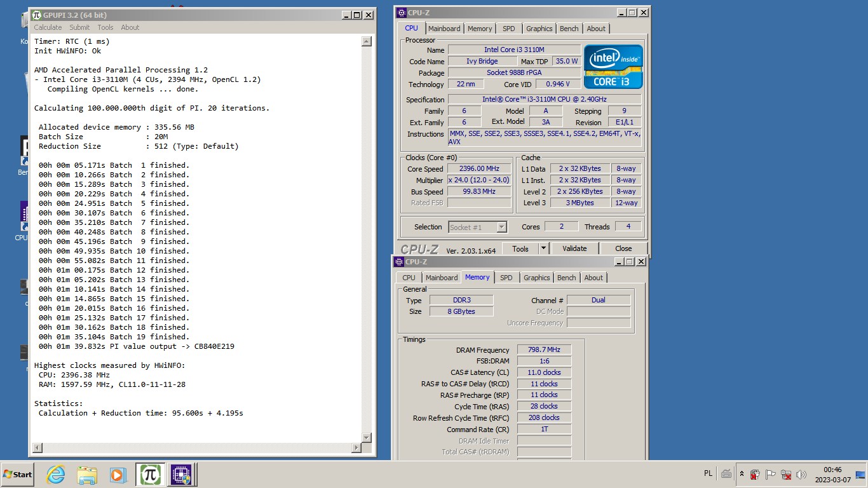Screen dimensions: 868x488
Task: Select Mainboard tab in top CPU-Z window
Action: 444,29
